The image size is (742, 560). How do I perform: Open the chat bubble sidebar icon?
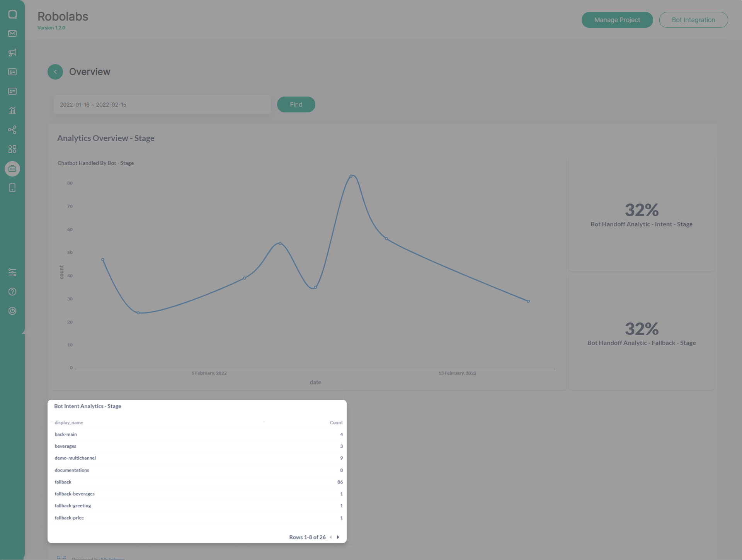[12, 14]
